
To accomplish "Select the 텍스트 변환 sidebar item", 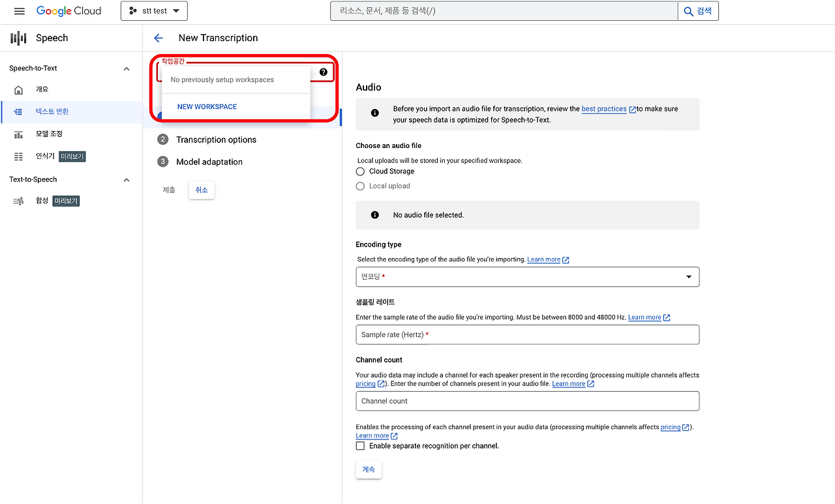I will coord(71,111).
